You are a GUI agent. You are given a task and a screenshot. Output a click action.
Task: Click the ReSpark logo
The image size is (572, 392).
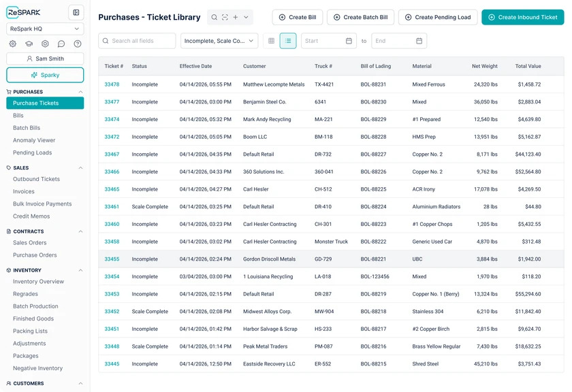23,12
